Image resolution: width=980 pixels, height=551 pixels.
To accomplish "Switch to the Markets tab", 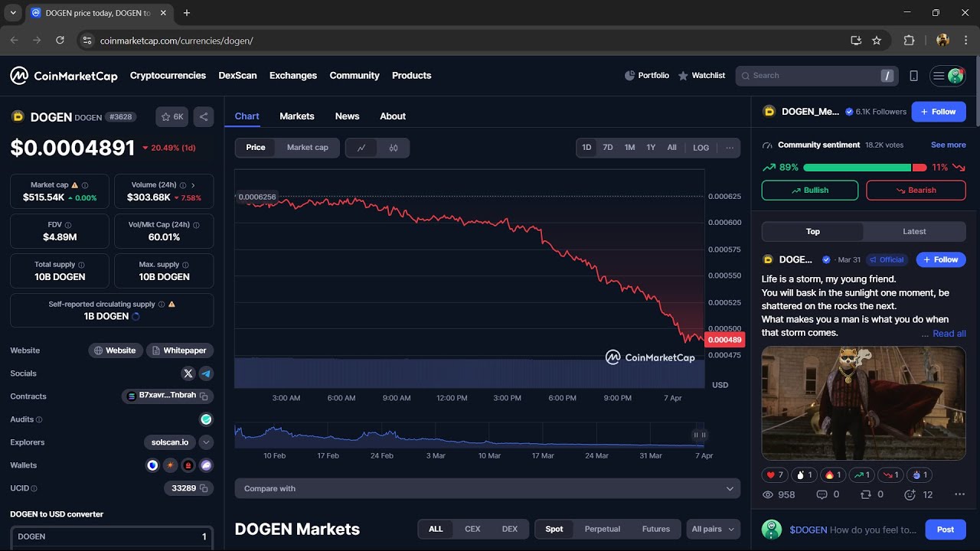I will pyautogui.click(x=297, y=116).
